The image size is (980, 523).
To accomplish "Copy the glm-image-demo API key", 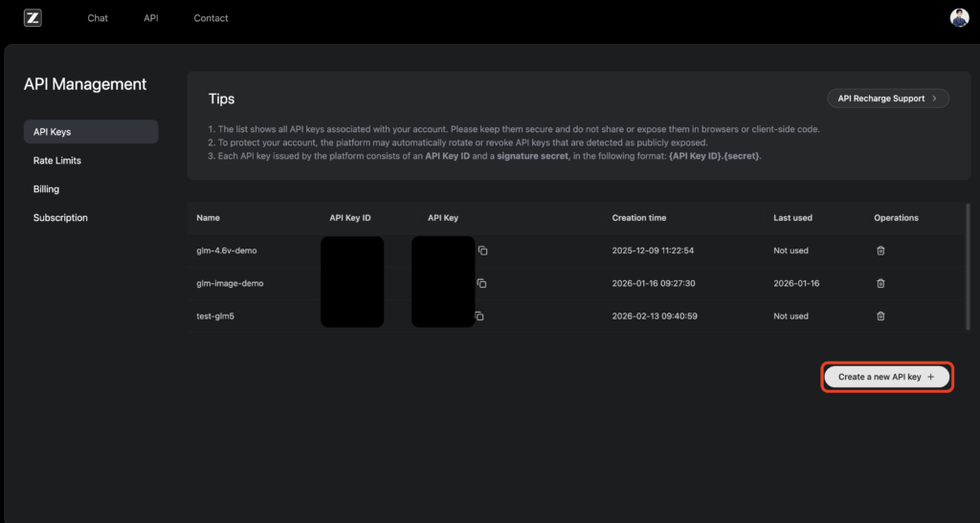I will (482, 283).
